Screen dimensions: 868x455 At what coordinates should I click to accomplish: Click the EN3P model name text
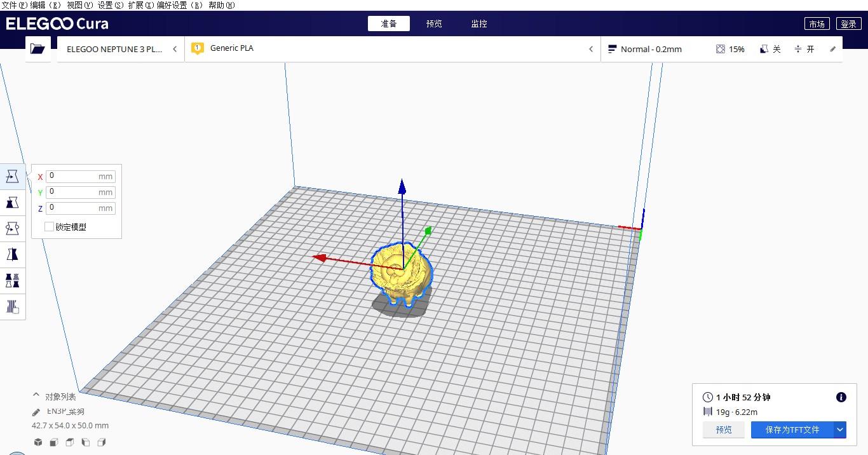[x=65, y=412]
